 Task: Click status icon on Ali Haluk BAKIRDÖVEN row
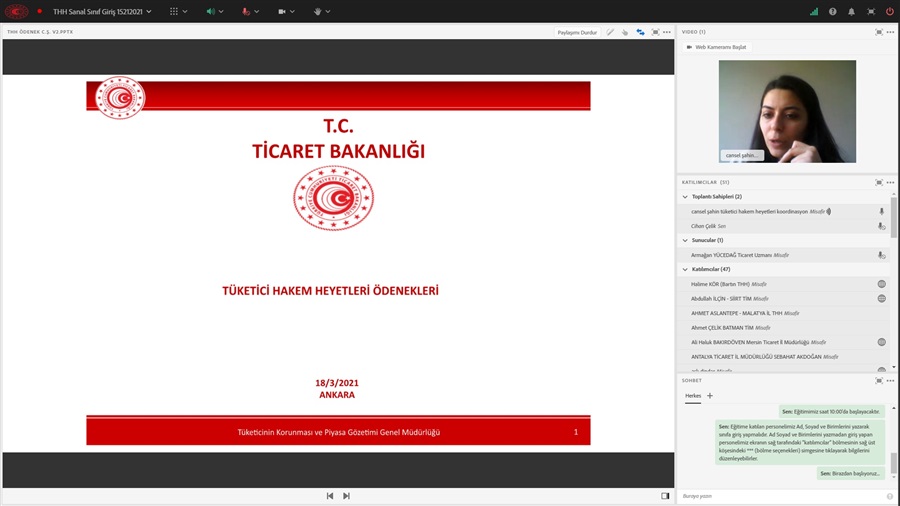882,342
